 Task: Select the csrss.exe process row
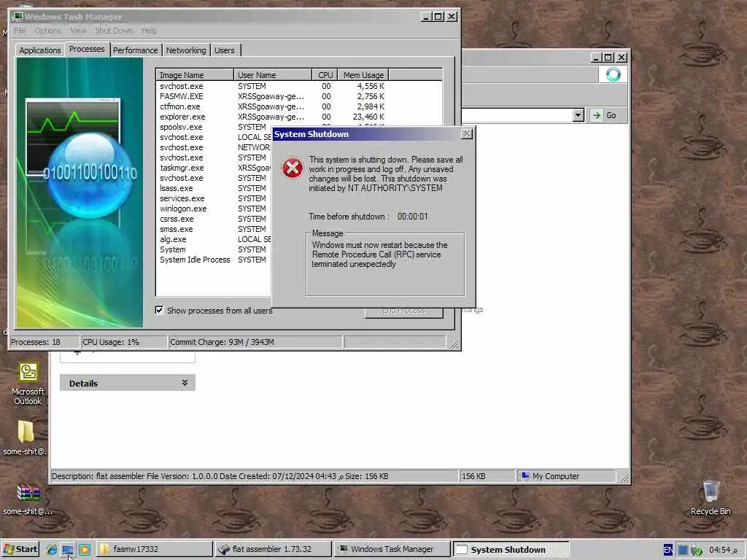[x=214, y=219]
